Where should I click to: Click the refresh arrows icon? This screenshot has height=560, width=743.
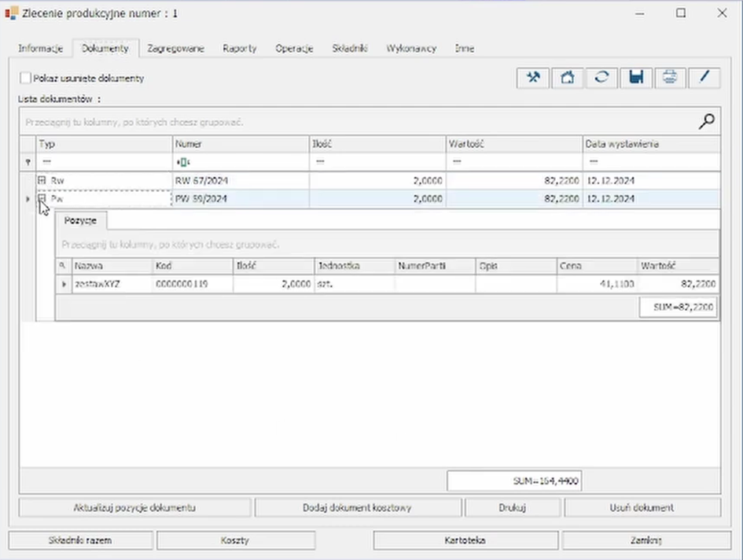tap(601, 77)
